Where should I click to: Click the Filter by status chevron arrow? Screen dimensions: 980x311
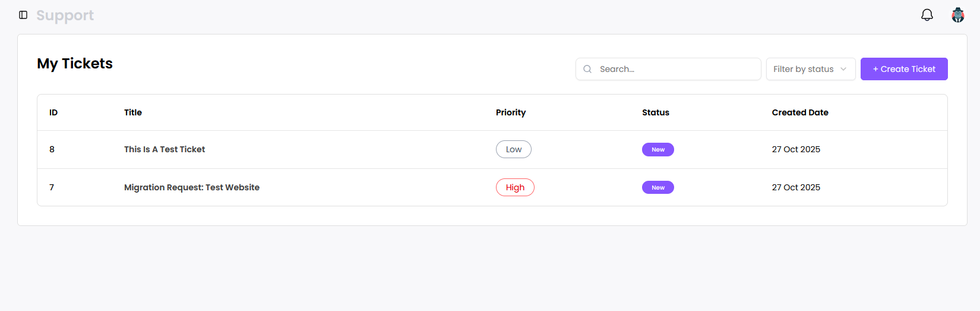(x=843, y=69)
